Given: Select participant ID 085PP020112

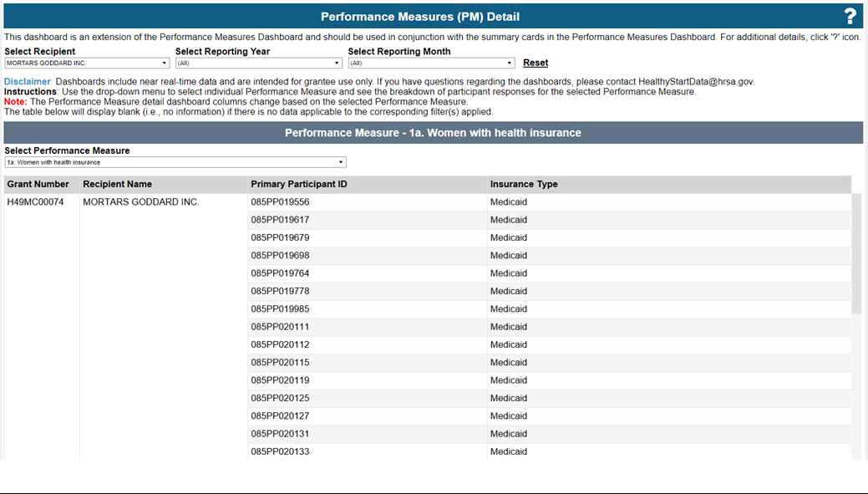Looking at the screenshot, I should tap(280, 344).
